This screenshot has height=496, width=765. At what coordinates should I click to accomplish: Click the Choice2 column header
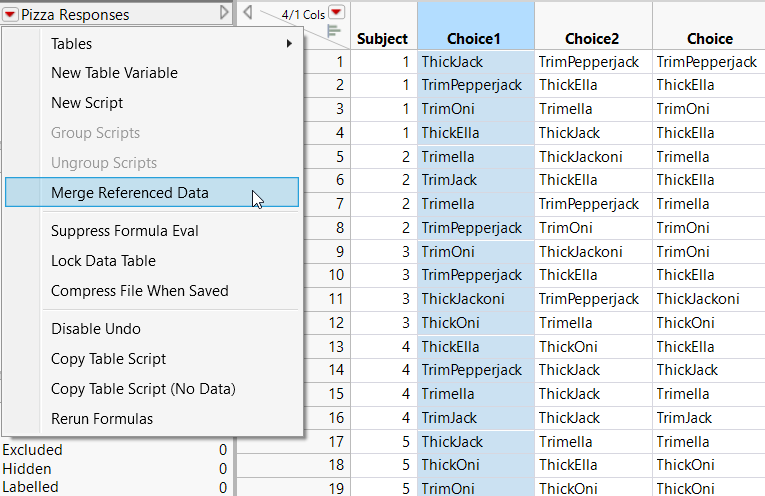coord(592,39)
